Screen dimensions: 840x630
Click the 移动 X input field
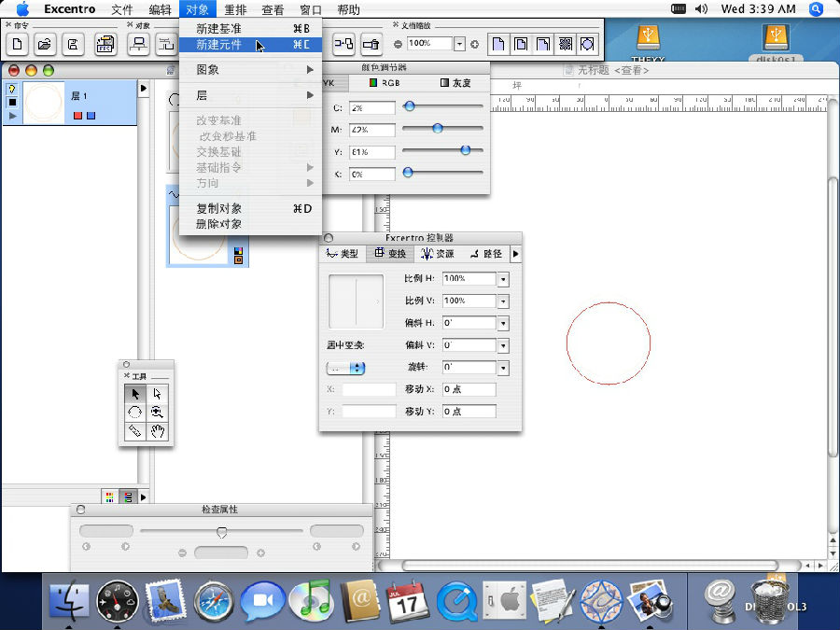[x=469, y=389]
